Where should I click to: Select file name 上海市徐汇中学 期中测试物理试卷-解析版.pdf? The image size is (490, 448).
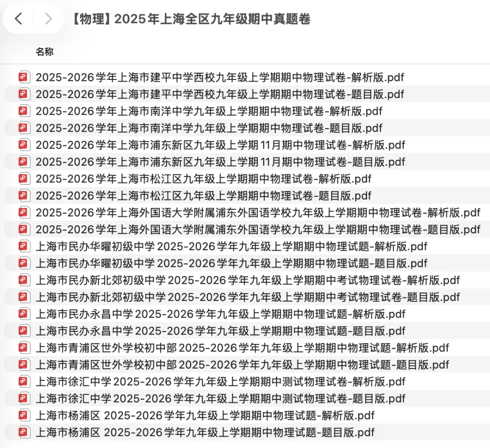pyautogui.click(x=220, y=381)
